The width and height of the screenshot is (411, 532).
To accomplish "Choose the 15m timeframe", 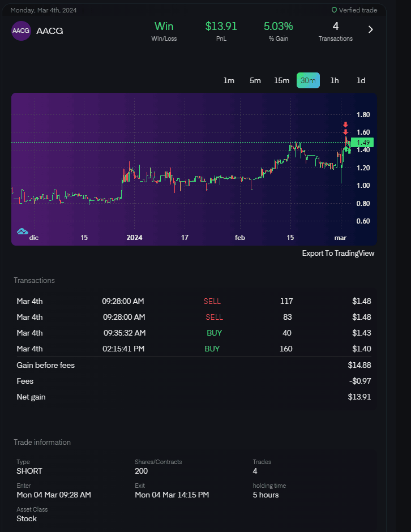I will click(281, 80).
